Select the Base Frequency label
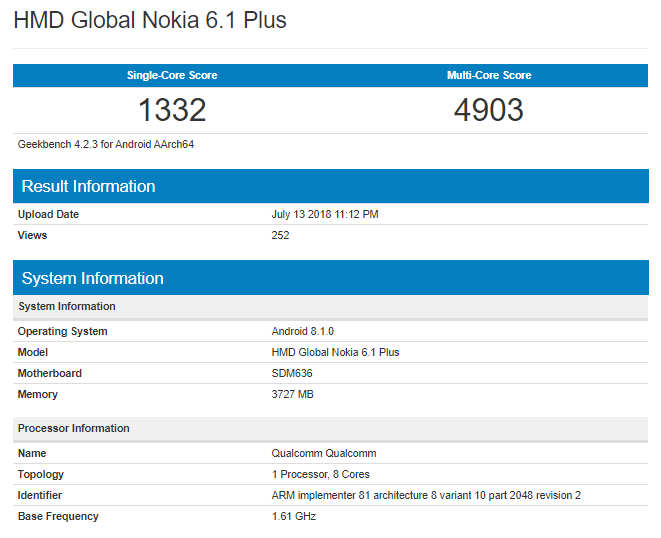The width and height of the screenshot is (661, 538). click(x=58, y=516)
